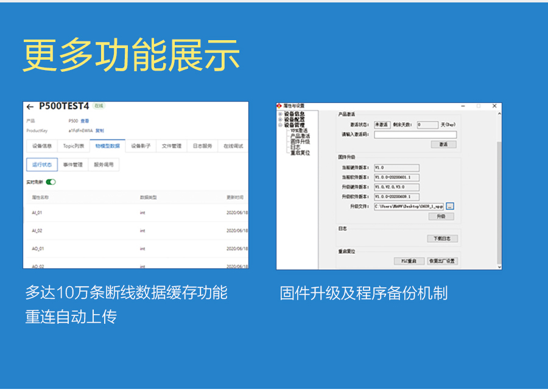Minimize the 属性与设置 window
The height and width of the screenshot is (392, 548).
click(462, 106)
